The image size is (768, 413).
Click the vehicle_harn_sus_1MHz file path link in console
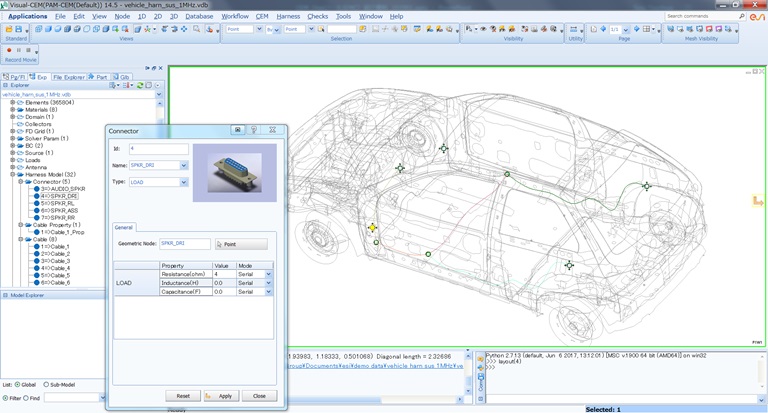[x=375, y=366]
